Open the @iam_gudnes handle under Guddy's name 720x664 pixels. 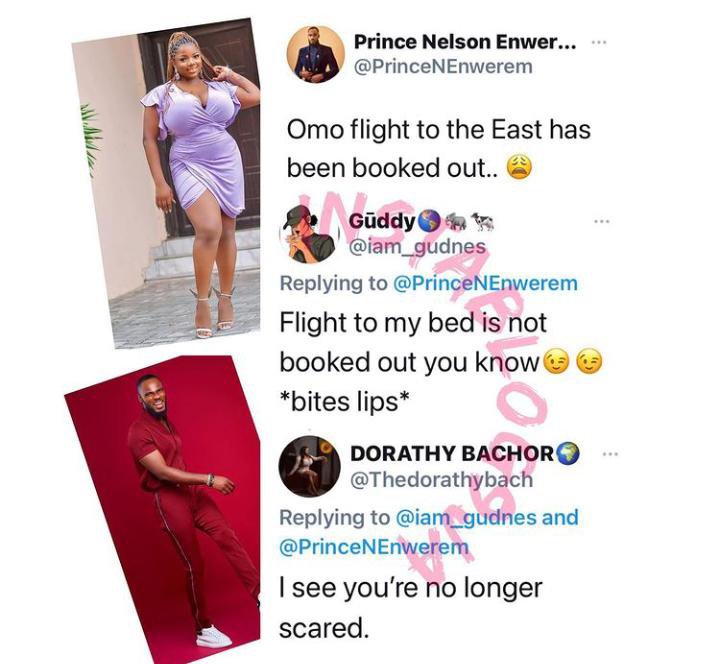417,248
